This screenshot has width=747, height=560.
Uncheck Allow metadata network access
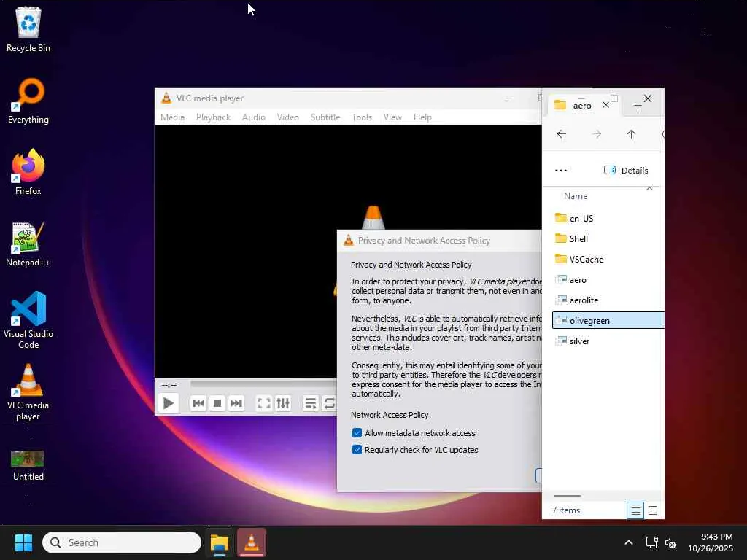tap(357, 433)
